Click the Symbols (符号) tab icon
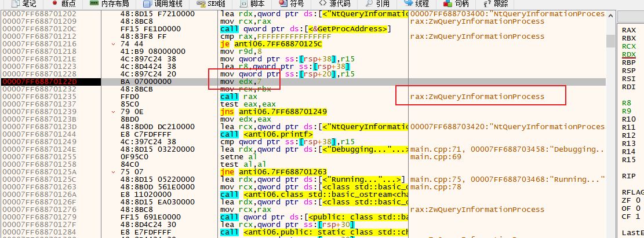This screenshot has height=238, width=644. 283,3
